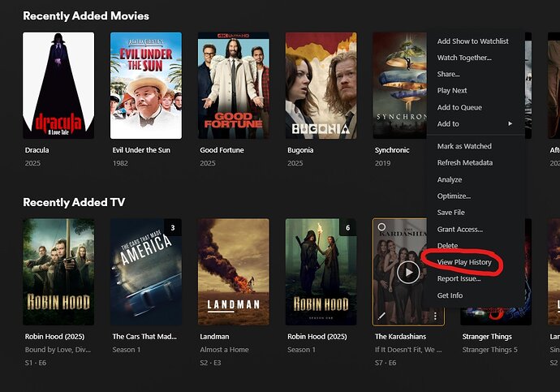Click Add Show to Watchlist

click(472, 41)
